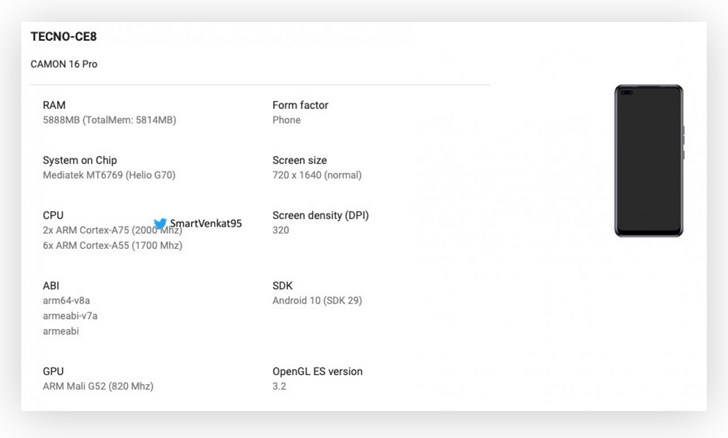Click the Twitter bird icon watermark
The width and height of the screenshot is (728, 438).
click(x=160, y=224)
